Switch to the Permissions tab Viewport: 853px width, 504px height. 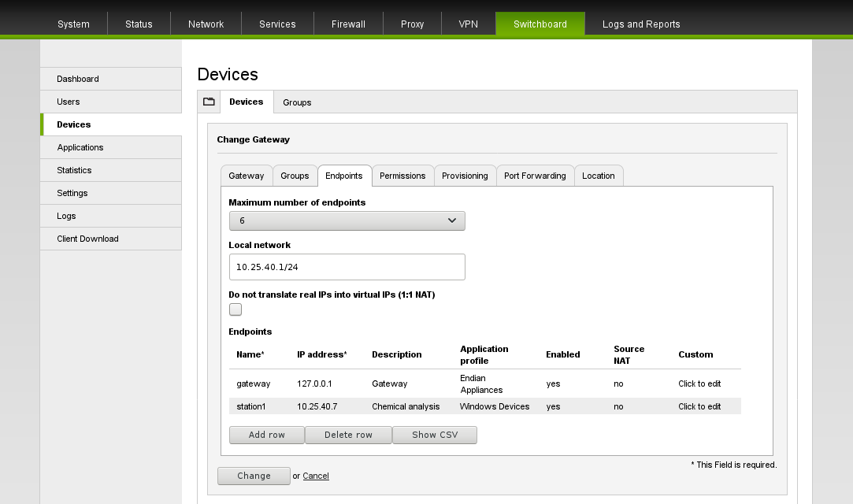[x=402, y=176]
